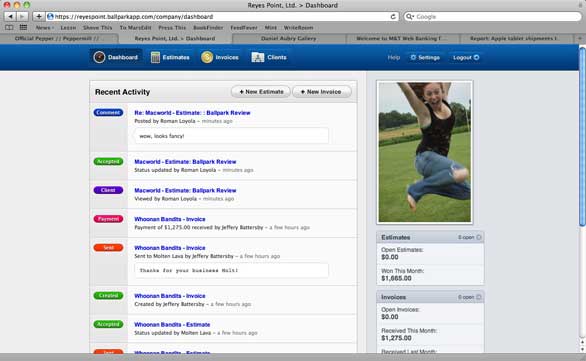
Task: Click the Google search magnifier icon
Action: 410,16
